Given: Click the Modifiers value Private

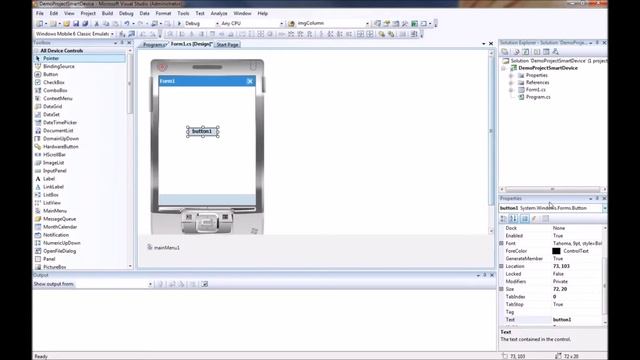Looking at the screenshot, I should tap(560, 282).
